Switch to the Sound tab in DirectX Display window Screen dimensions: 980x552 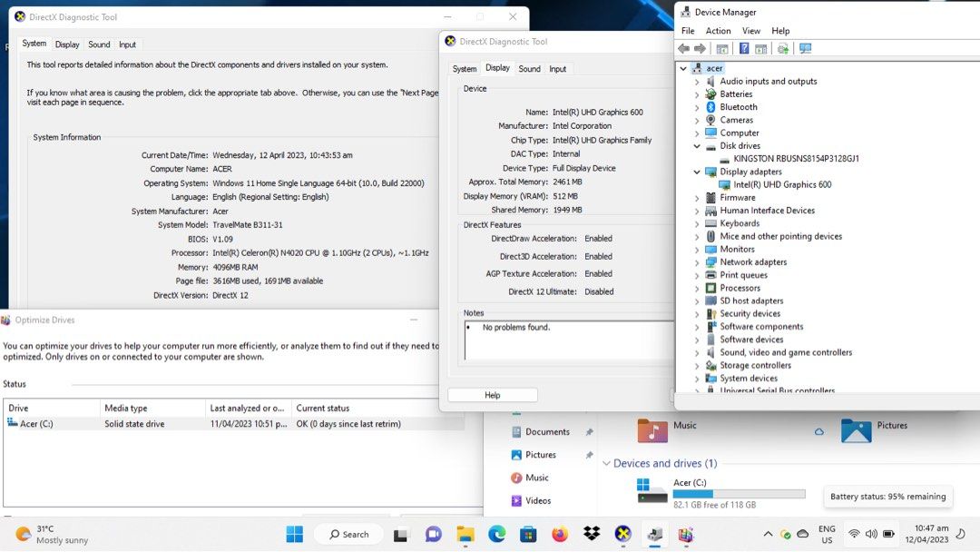pyautogui.click(x=529, y=69)
